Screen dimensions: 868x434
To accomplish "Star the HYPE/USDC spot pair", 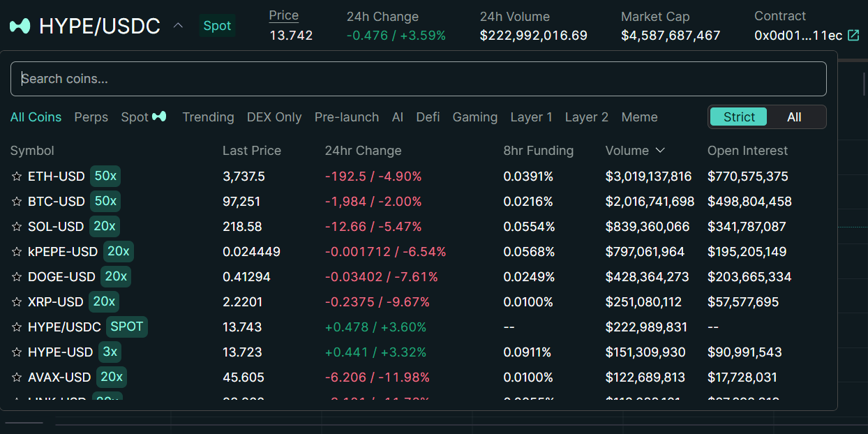I will (15, 327).
